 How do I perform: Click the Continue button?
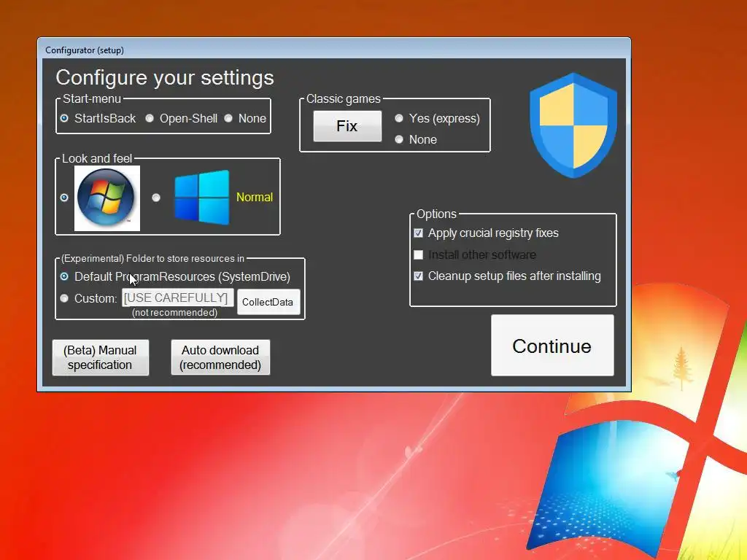[552, 345]
